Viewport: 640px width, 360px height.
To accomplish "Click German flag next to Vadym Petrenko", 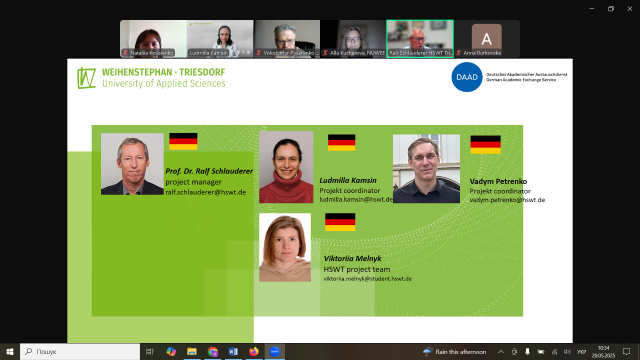I will (x=485, y=144).
